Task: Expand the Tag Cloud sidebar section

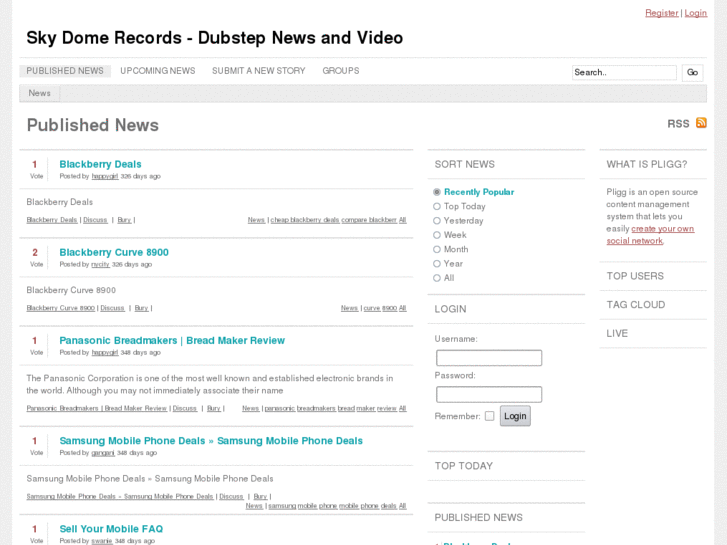Action: [x=636, y=305]
